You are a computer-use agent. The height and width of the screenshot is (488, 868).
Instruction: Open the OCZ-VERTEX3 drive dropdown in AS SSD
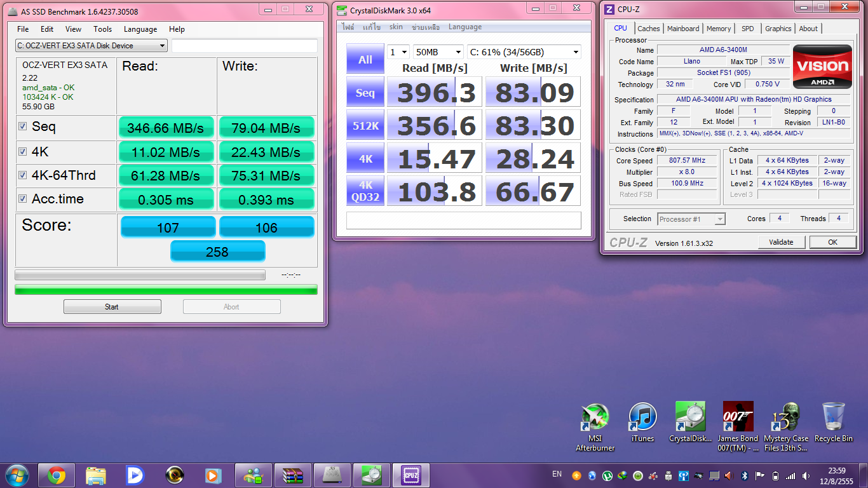92,46
